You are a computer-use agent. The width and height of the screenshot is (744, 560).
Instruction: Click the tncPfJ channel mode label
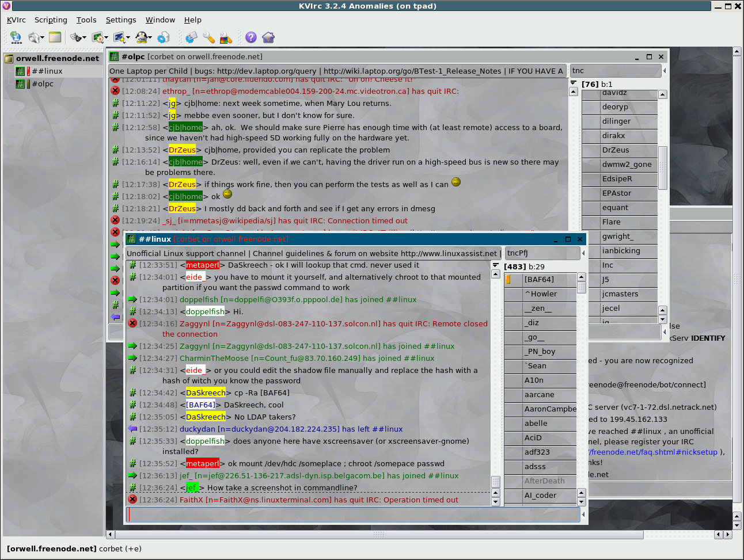[542, 253]
